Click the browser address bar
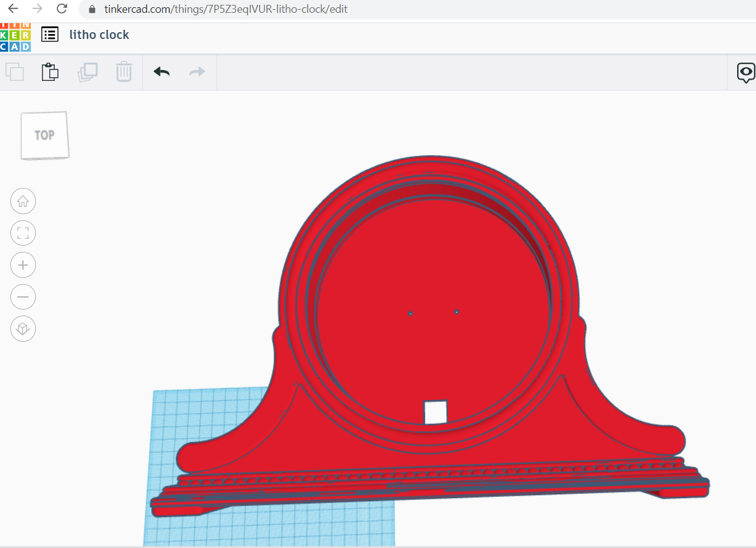 [243, 9]
